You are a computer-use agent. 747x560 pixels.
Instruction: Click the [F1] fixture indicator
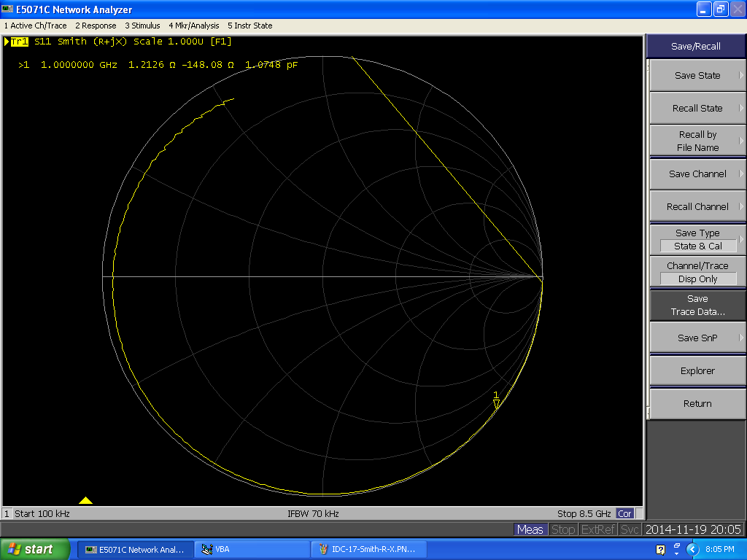point(221,42)
